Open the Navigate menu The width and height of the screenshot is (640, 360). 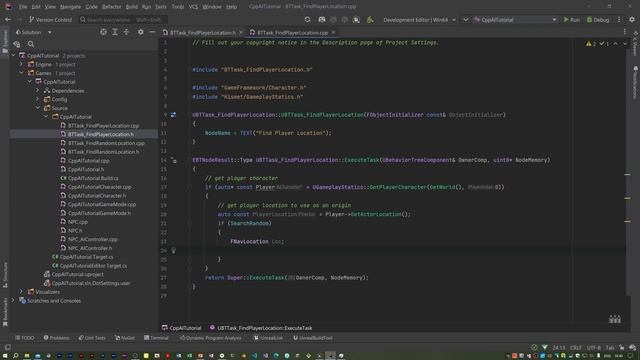71,7
